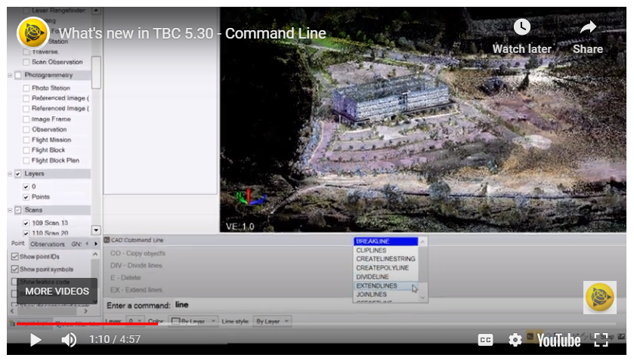Screen dimensions: 634x364
Task: Toggle the Layer 0 checkbox
Action: (26, 187)
